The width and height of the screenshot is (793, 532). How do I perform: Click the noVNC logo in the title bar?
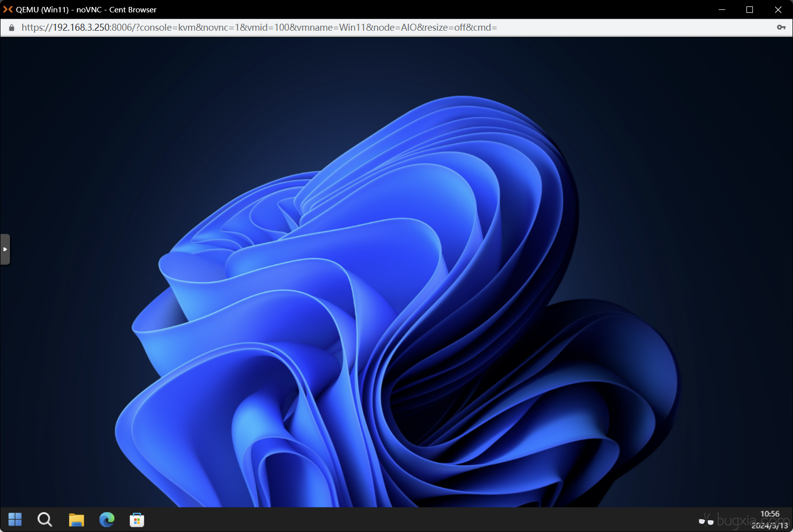click(8, 9)
